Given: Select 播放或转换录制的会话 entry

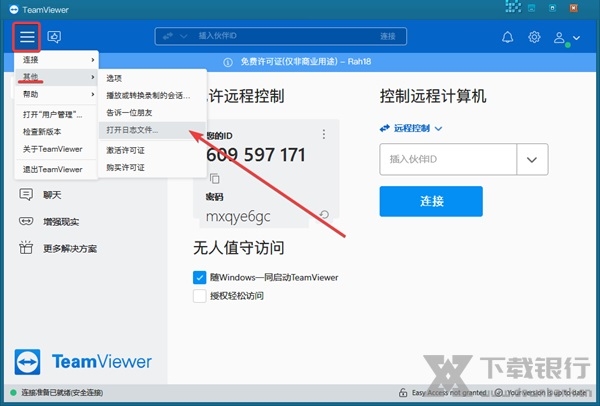Looking at the screenshot, I should pyautogui.click(x=152, y=95).
